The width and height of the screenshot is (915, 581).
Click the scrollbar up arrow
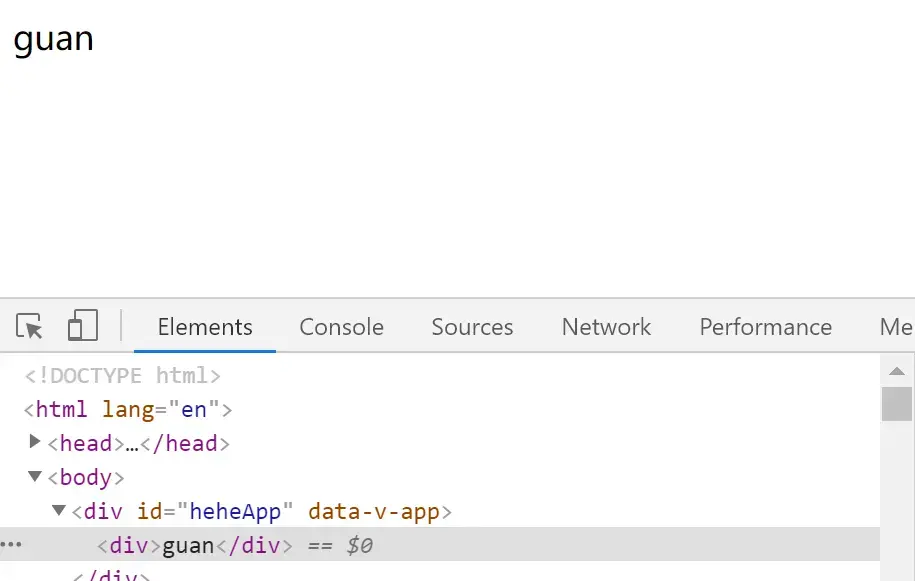pyautogui.click(x=897, y=371)
